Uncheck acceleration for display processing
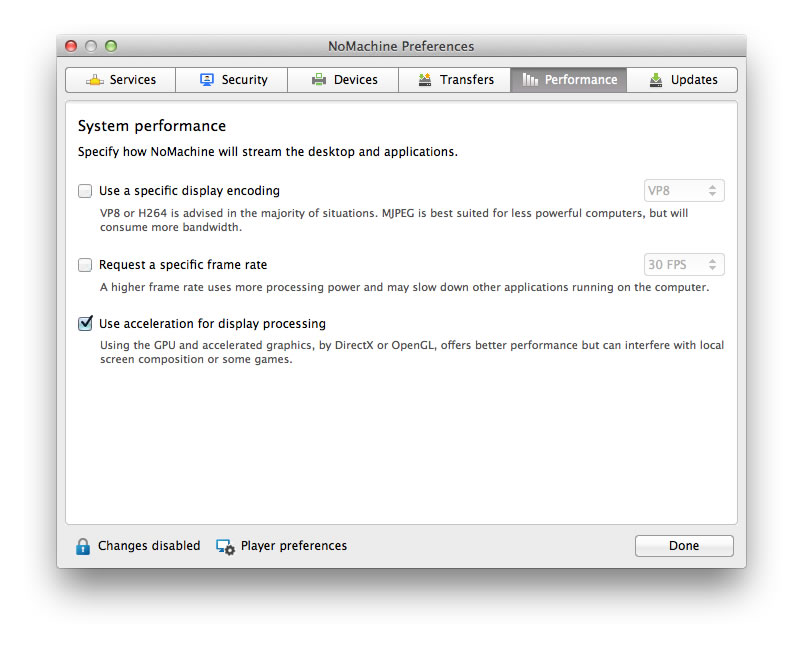 point(85,324)
